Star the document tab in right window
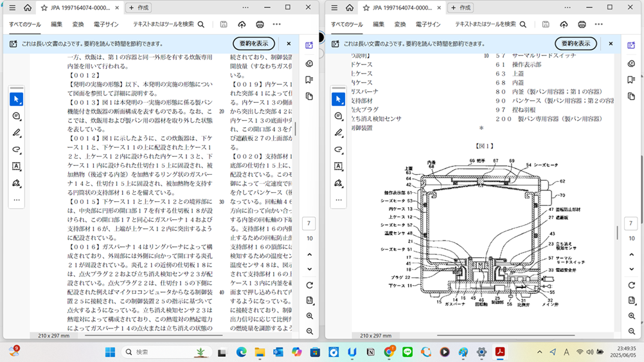Viewport: 644px width, 362px height. (366, 8)
